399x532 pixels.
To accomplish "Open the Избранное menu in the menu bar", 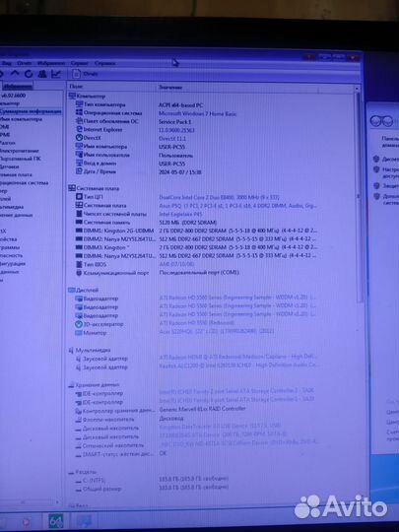I will (x=51, y=63).
